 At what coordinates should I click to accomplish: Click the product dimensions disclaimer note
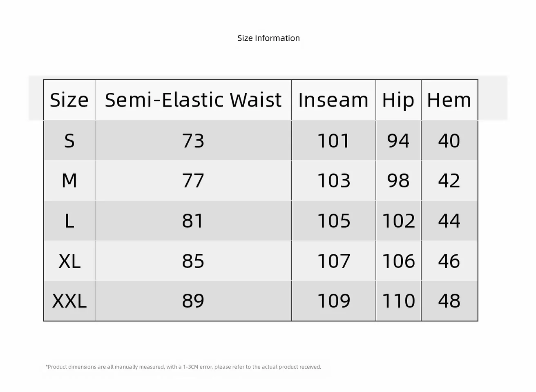click(x=183, y=367)
